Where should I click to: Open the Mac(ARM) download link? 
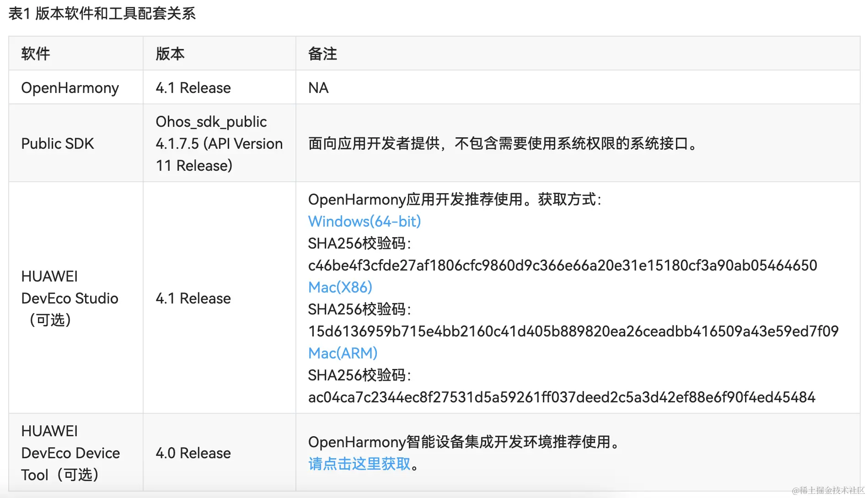tap(343, 353)
